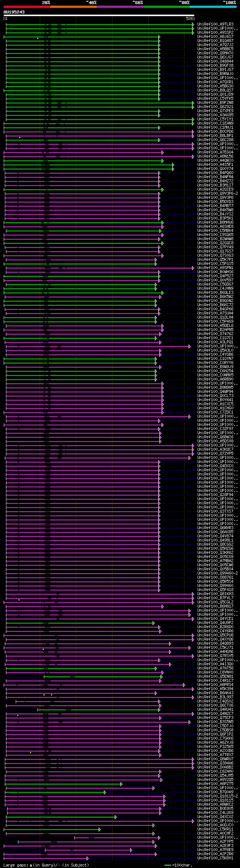Viewport: 240px width, 868px height.
Task: Choose the UniRef100_A7EGU4 hit
Action: [215, 152]
